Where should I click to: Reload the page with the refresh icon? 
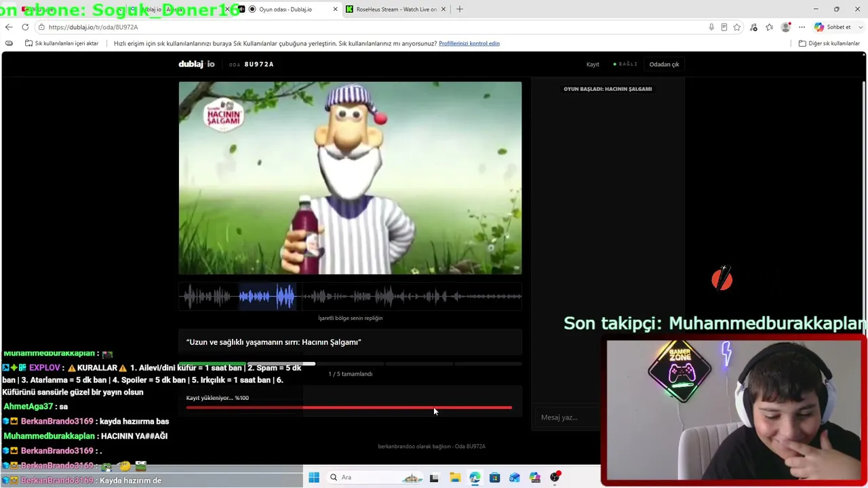coord(25,27)
